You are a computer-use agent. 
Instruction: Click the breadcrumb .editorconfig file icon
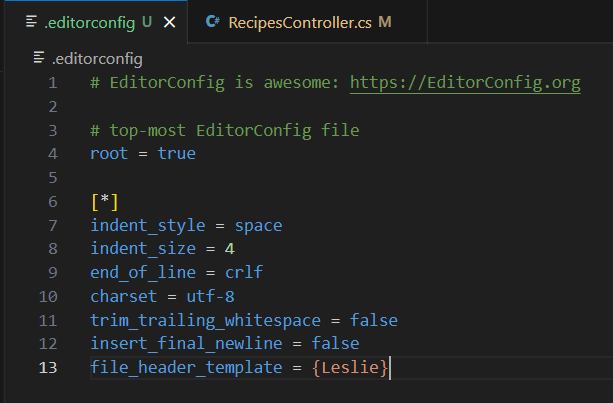coord(39,59)
